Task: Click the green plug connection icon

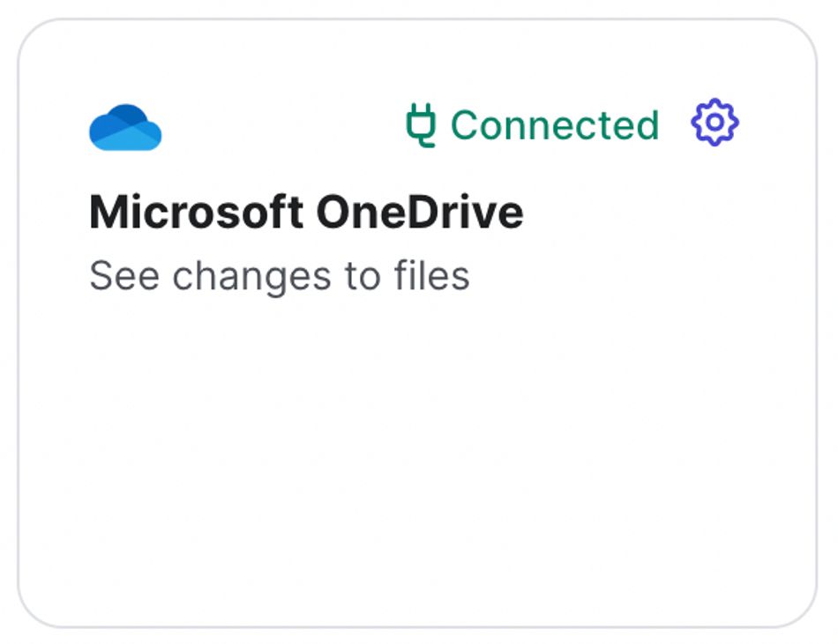Action: click(x=421, y=125)
